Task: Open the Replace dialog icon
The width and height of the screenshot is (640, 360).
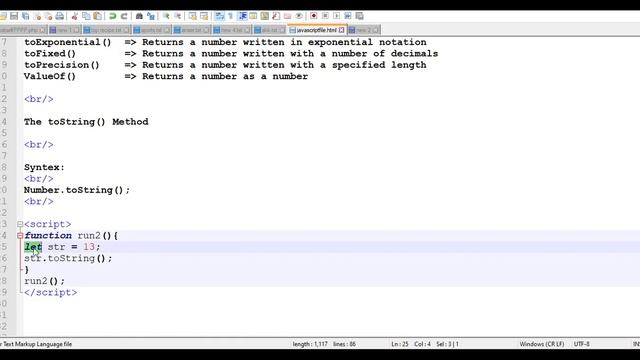Action: click(x=151, y=16)
